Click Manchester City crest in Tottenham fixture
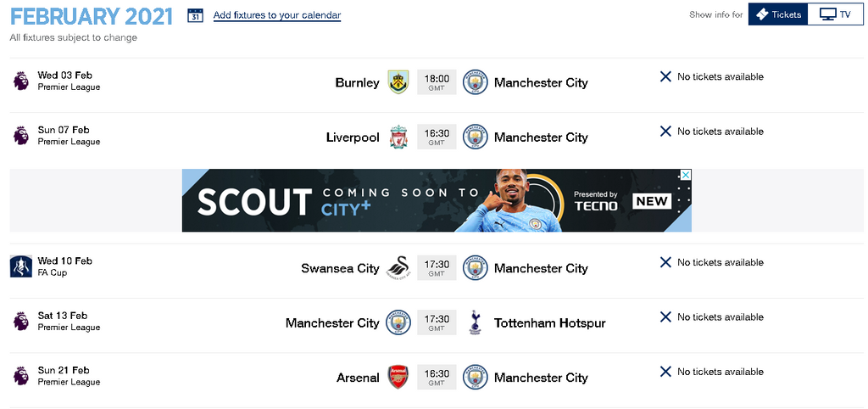 click(398, 323)
